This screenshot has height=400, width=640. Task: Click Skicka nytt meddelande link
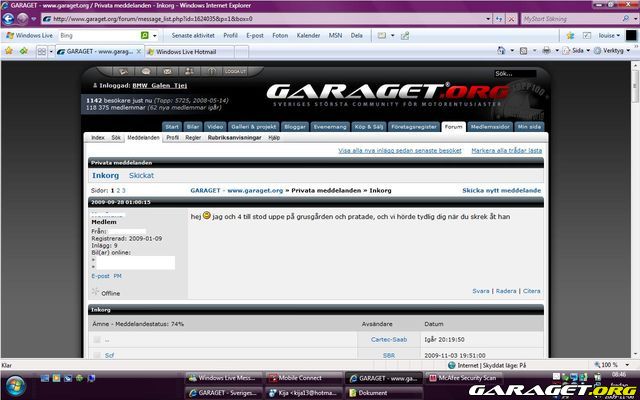pos(501,191)
